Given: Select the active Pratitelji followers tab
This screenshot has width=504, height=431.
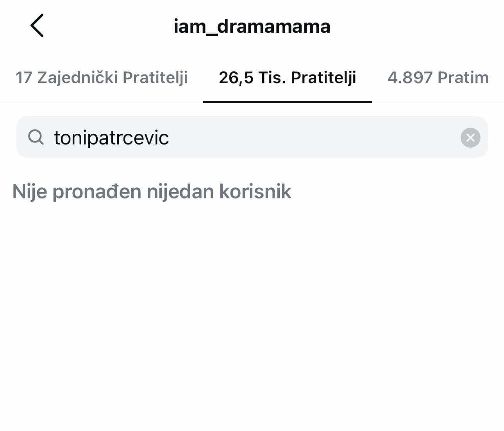Looking at the screenshot, I should tap(287, 78).
